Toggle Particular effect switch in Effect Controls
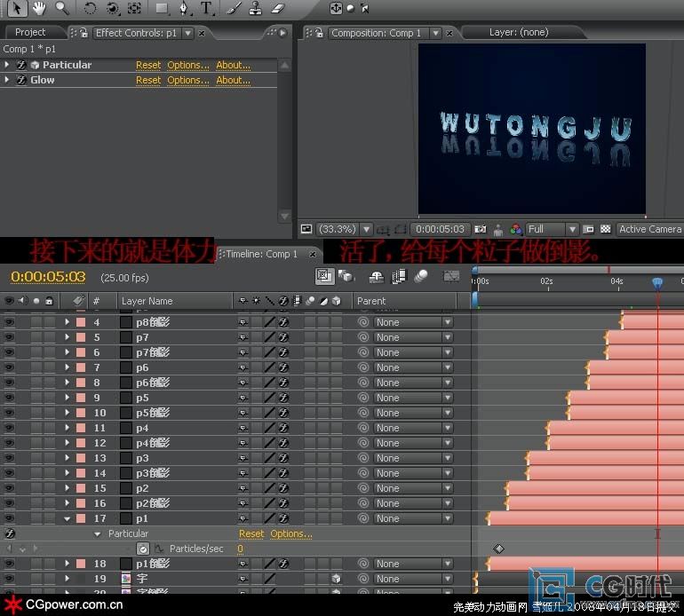The height and width of the screenshot is (616, 684). [21, 66]
